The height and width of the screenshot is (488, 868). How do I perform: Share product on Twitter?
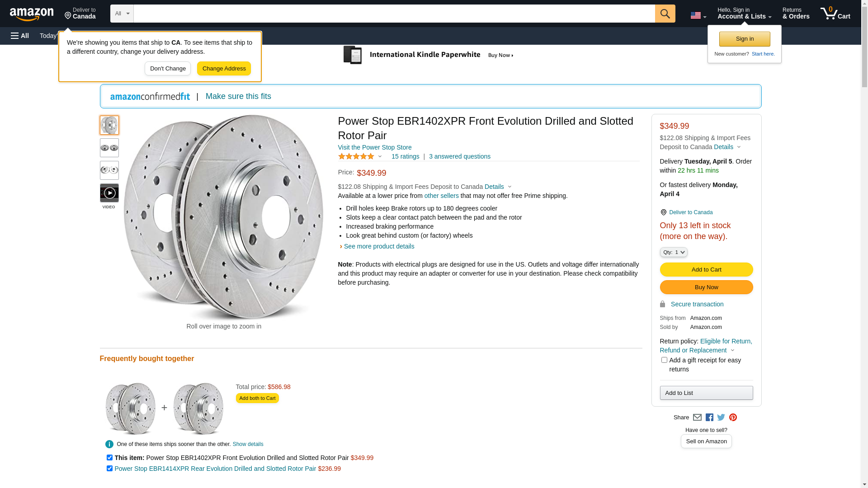721,418
